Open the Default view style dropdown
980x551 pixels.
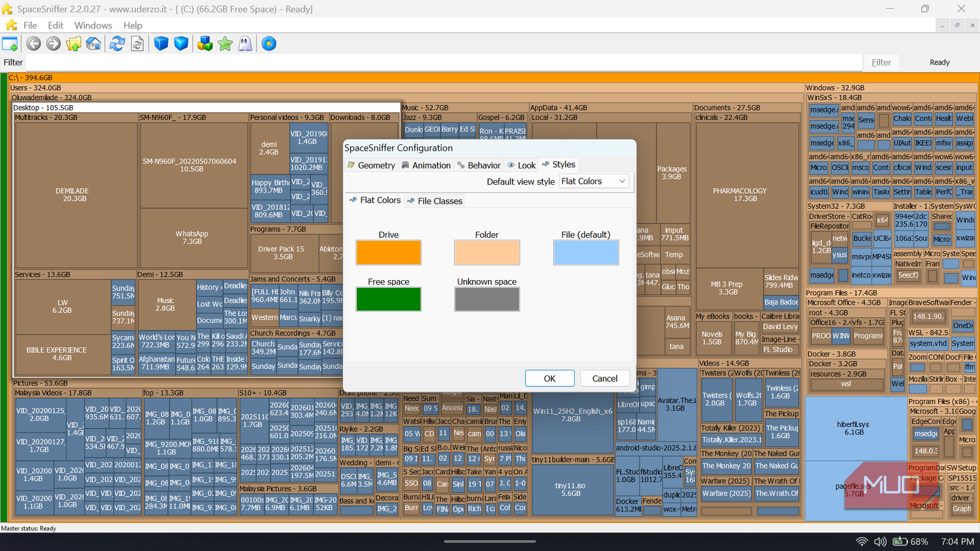594,181
